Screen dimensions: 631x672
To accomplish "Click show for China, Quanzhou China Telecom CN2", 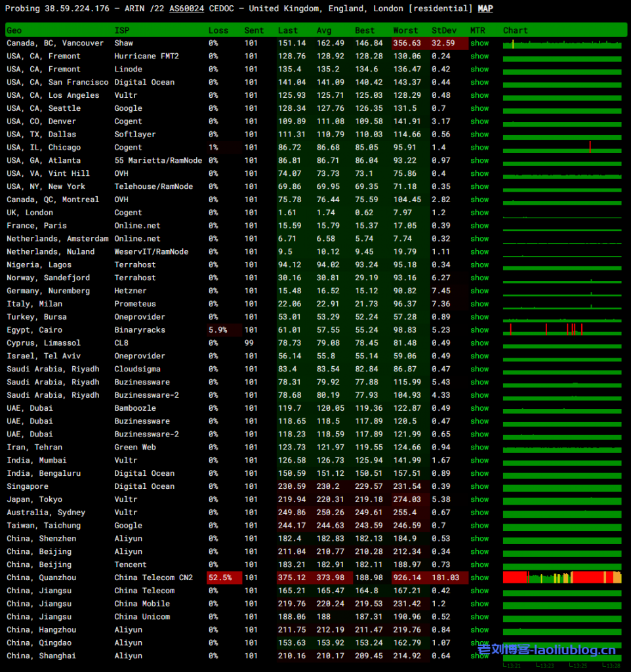I will (479, 577).
